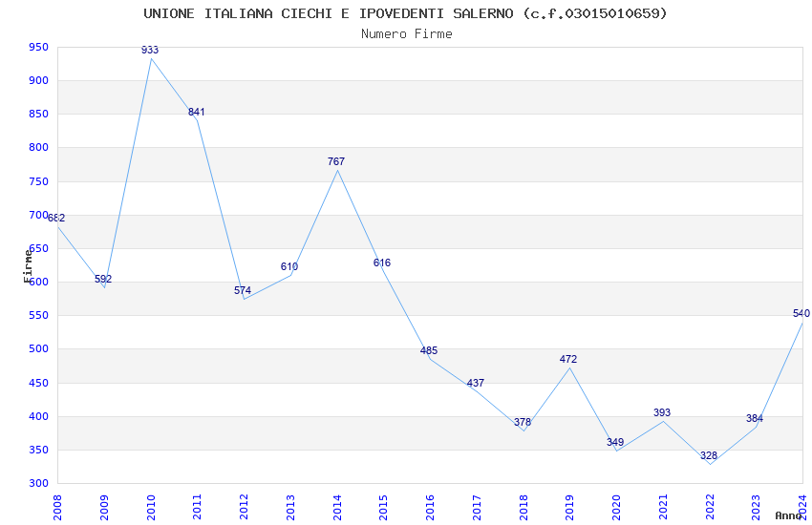Click the x-axis year label 2018
This screenshot has height=525, width=812.
pyautogui.click(x=524, y=507)
